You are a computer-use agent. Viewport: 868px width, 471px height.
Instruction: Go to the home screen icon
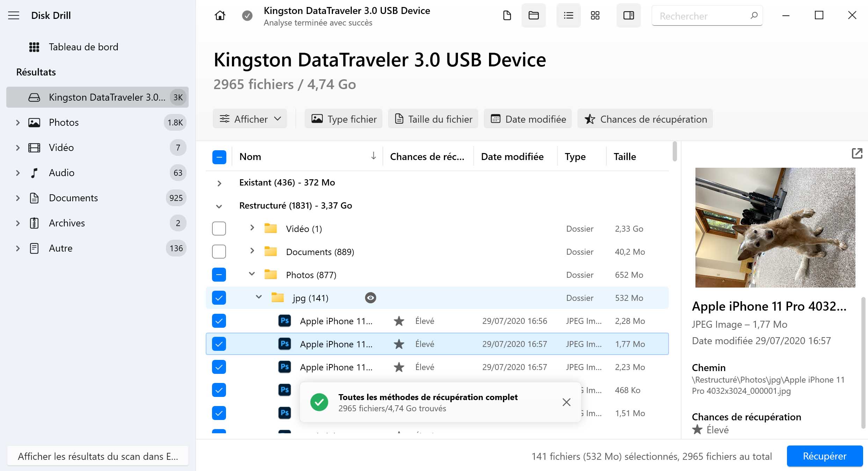220,15
